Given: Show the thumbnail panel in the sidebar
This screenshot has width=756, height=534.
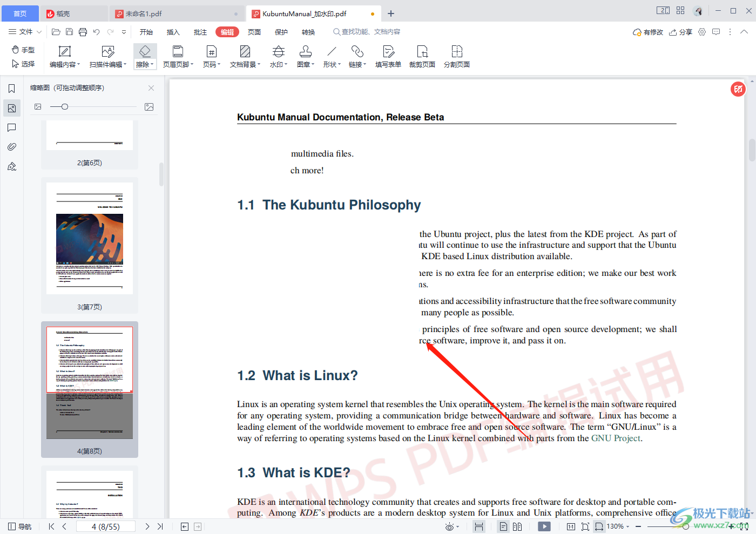Looking at the screenshot, I should (11, 108).
